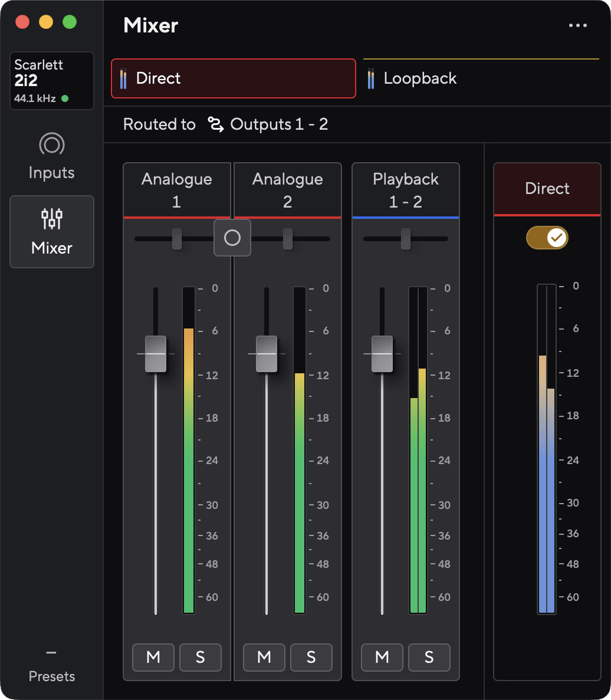Open the Outputs 1 - 2 routing selector

pos(268,124)
